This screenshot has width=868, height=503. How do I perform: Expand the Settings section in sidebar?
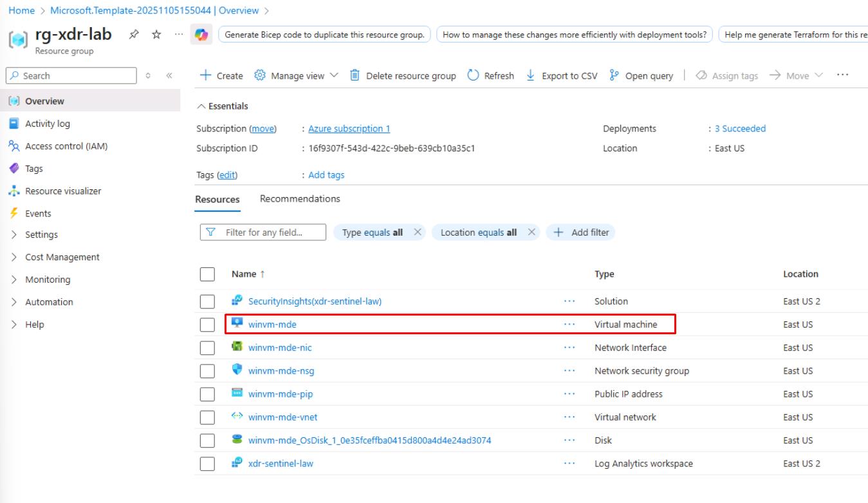pos(41,235)
